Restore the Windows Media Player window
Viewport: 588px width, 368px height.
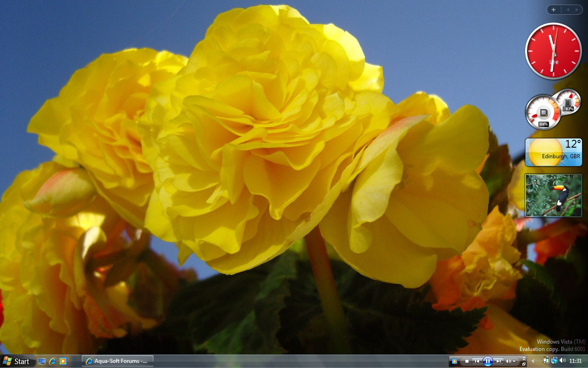[x=524, y=364]
